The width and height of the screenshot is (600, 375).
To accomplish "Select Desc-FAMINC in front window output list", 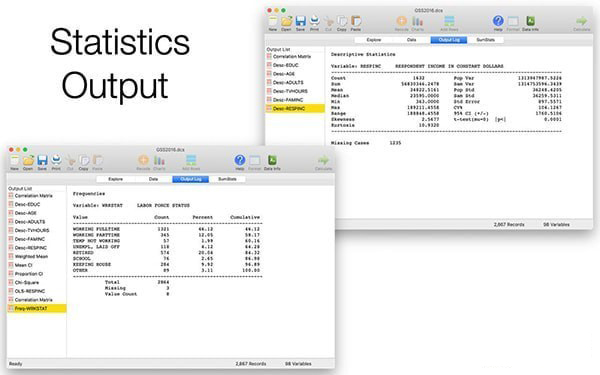I will (x=37, y=239).
